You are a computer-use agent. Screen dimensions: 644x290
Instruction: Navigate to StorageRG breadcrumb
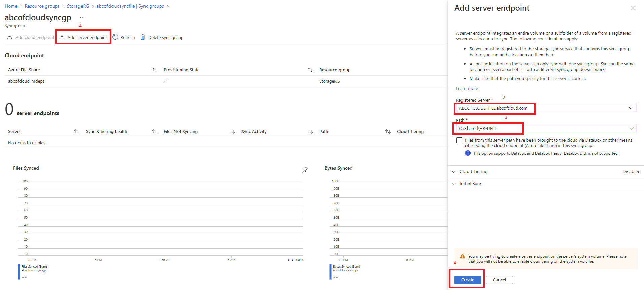[x=78, y=6]
